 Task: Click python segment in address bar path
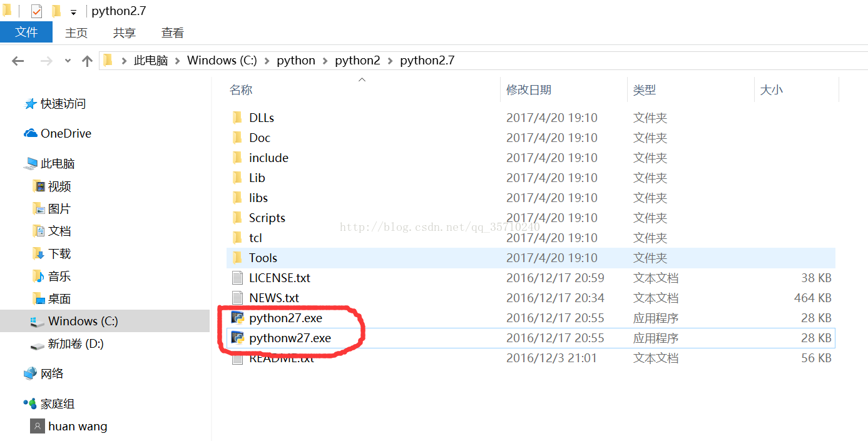click(296, 61)
